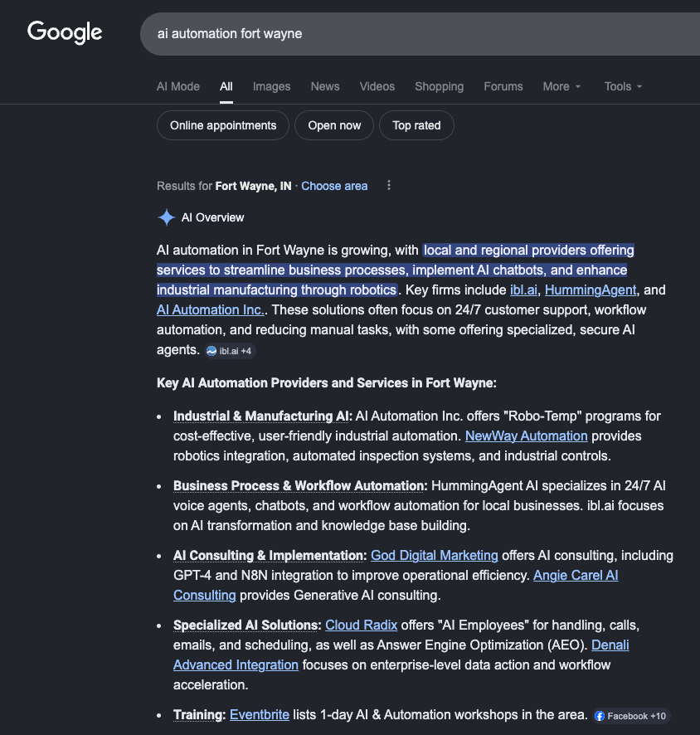This screenshot has width=700, height=735.
Task: Visit the Eventbrite workshops link
Action: (x=259, y=714)
